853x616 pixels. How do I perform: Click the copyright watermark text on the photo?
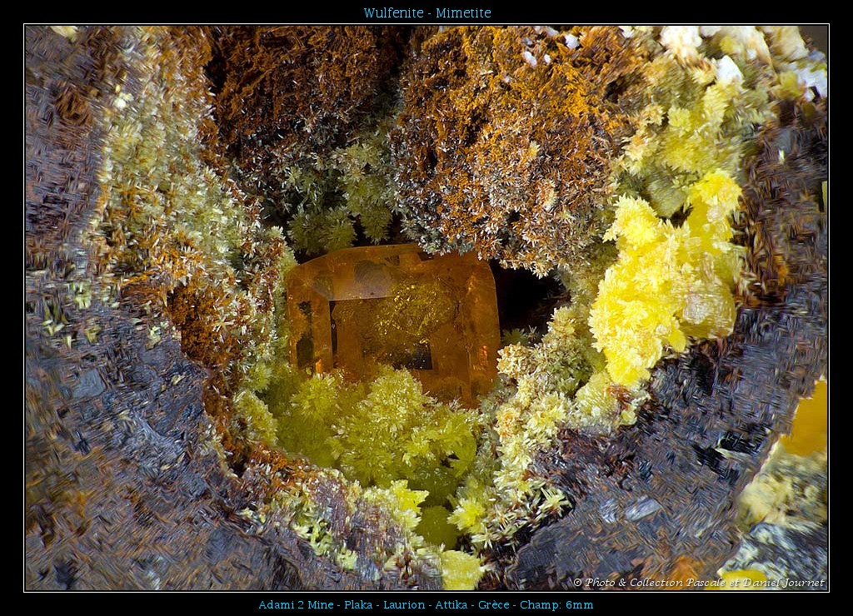pos(698,583)
